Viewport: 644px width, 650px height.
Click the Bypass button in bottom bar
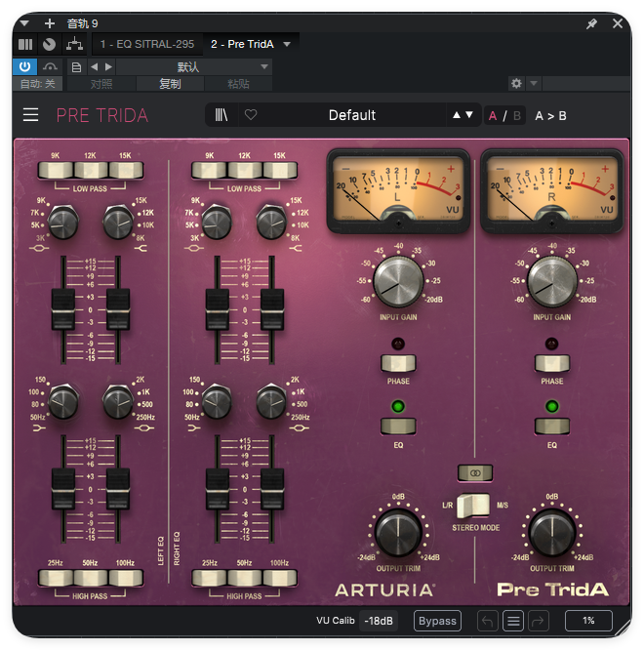[x=437, y=621]
